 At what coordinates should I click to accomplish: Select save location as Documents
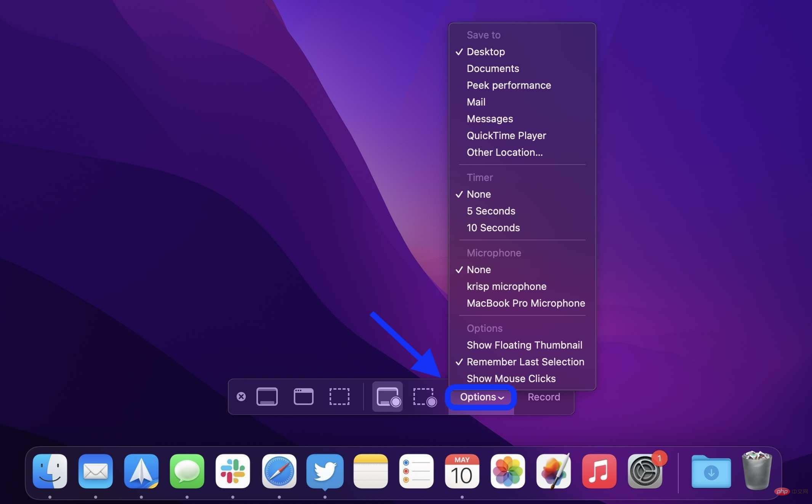tap(493, 69)
